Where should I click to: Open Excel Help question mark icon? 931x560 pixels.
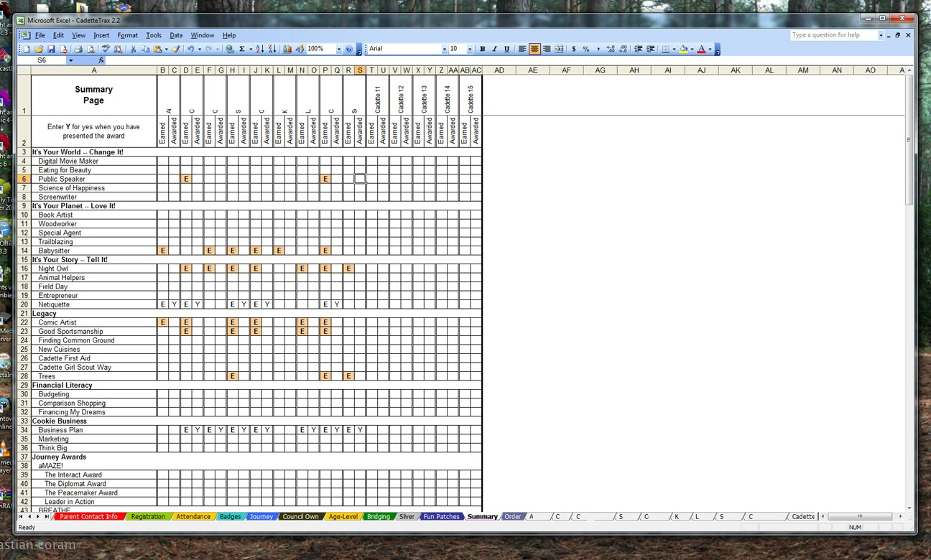tap(349, 50)
